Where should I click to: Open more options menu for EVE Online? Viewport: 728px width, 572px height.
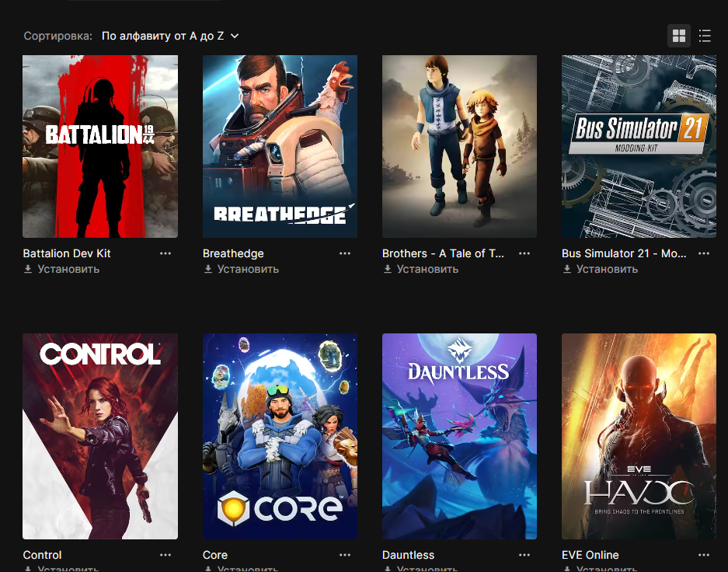(x=704, y=555)
